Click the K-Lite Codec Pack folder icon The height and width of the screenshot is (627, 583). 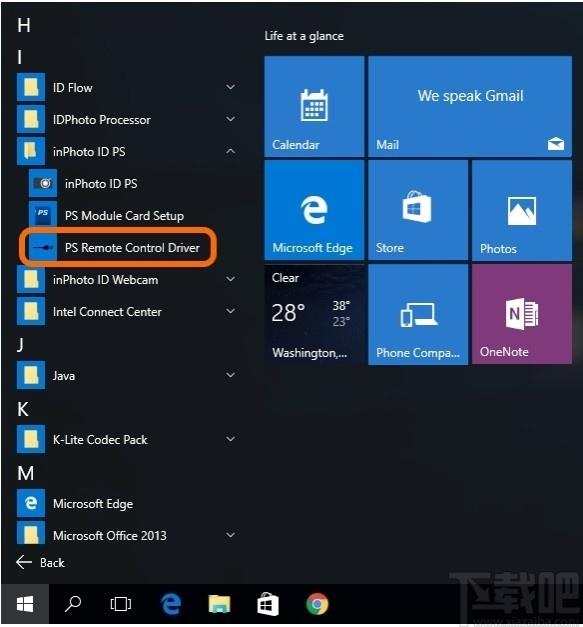click(31, 439)
